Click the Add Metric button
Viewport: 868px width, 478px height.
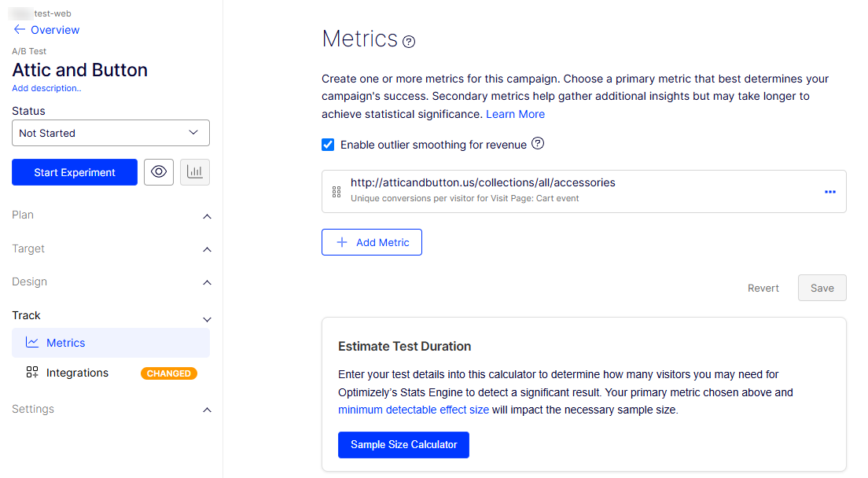pyautogui.click(x=372, y=242)
